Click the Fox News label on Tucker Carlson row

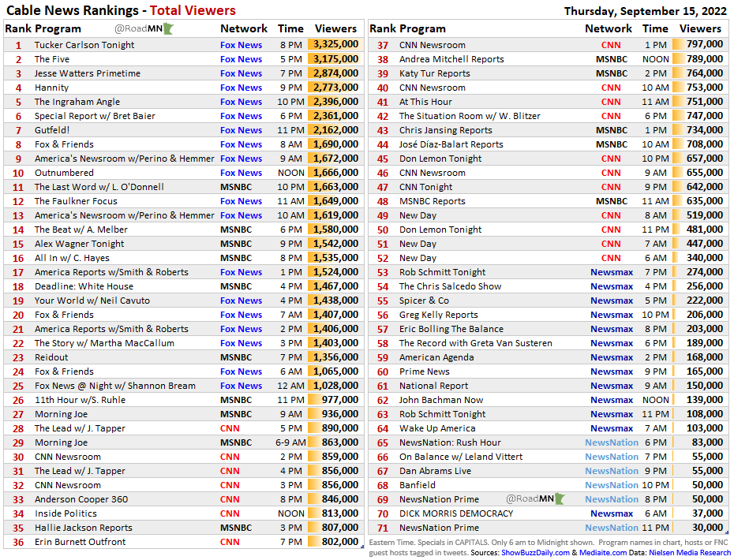pos(241,44)
